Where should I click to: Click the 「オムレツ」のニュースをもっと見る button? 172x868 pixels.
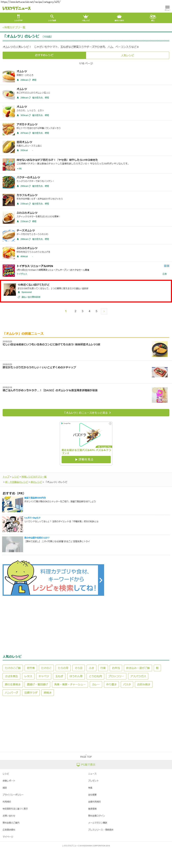point(86,412)
